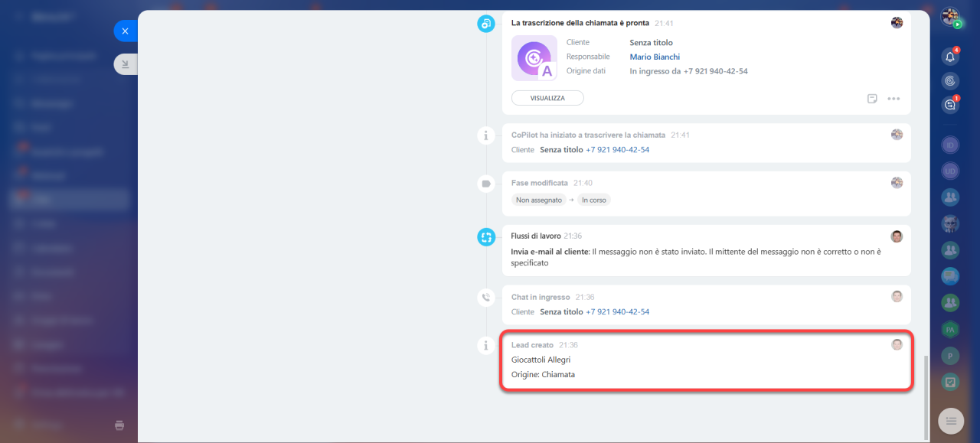Viewport: 980px width, 443px height.
Task: Open the 'UD' contact avatar in right bar
Action: 950,171
